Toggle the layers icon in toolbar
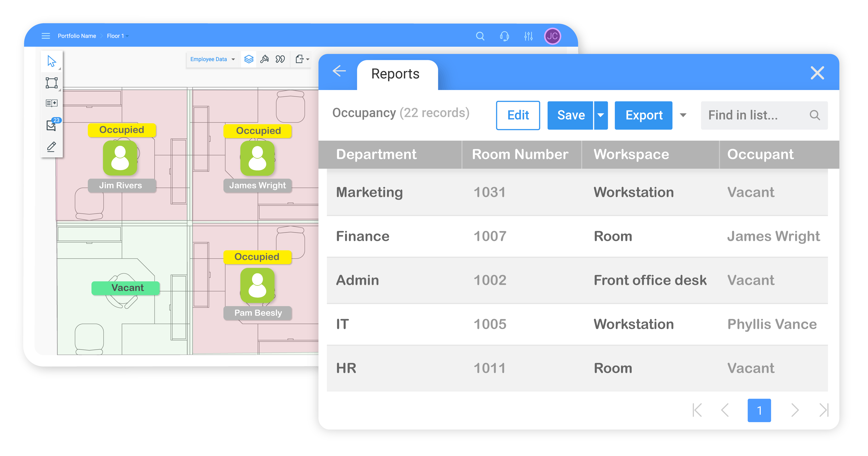 tap(249, 59)
